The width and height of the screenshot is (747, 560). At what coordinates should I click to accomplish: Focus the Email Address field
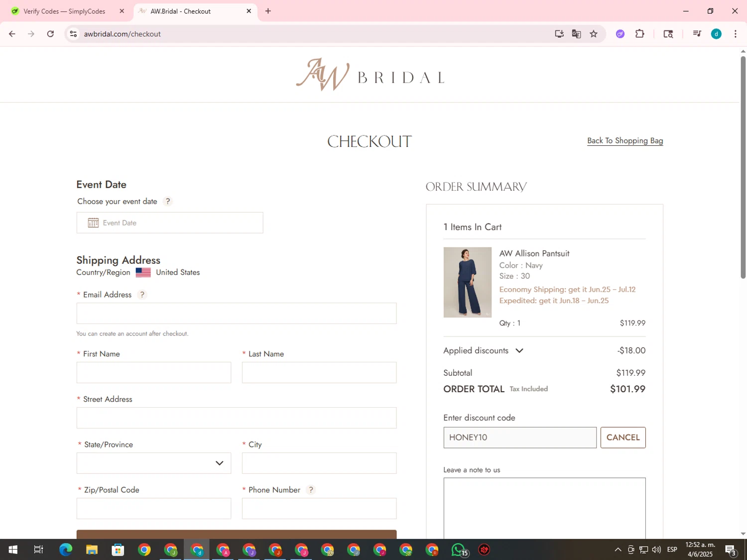tap(237, 313)
